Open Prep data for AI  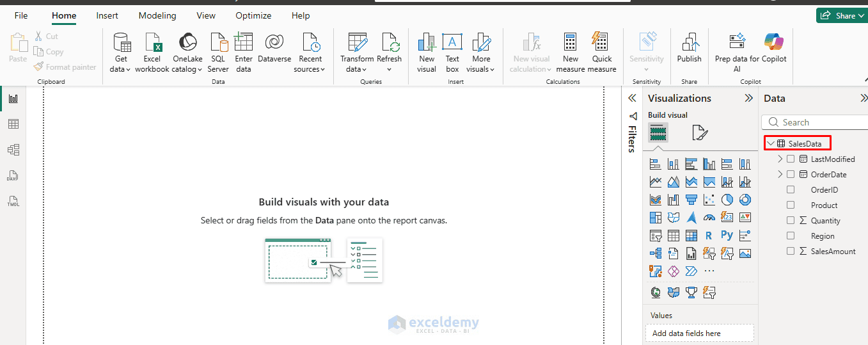tap(737, 52)
